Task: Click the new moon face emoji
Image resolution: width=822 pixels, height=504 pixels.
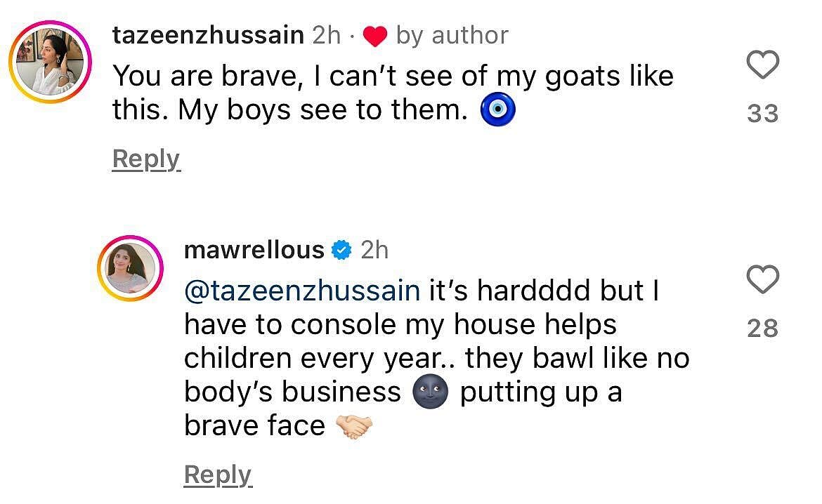Action: coord(431,392)
